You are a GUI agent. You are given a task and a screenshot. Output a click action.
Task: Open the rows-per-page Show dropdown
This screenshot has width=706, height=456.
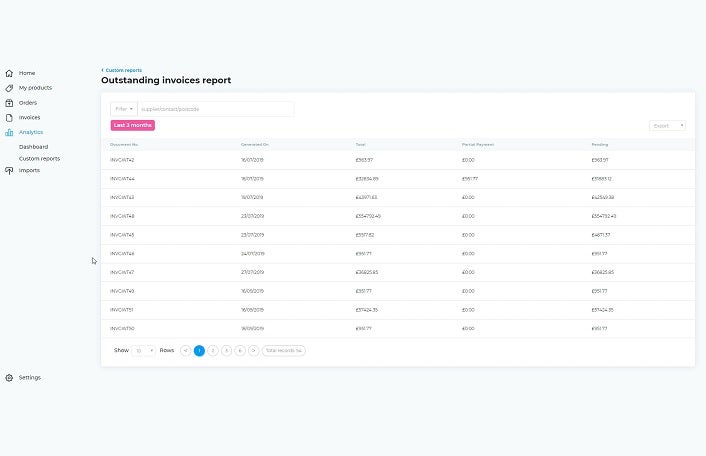point(144,351)
